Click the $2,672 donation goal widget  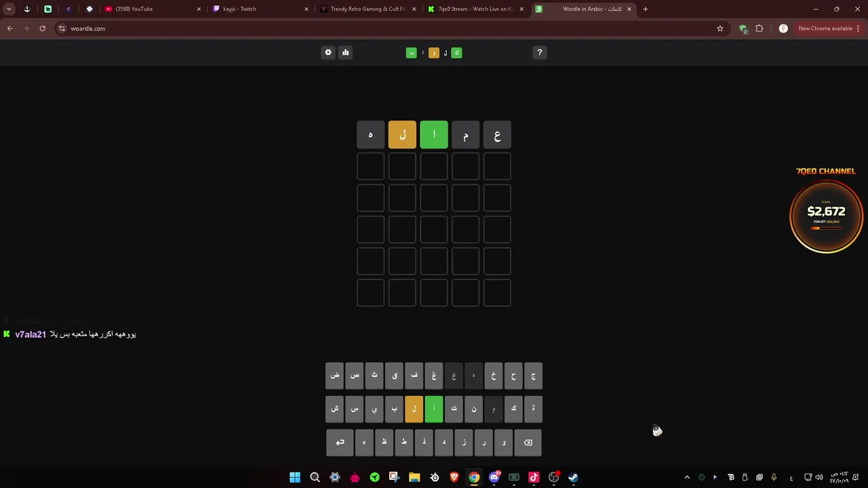tap(826, 217)
